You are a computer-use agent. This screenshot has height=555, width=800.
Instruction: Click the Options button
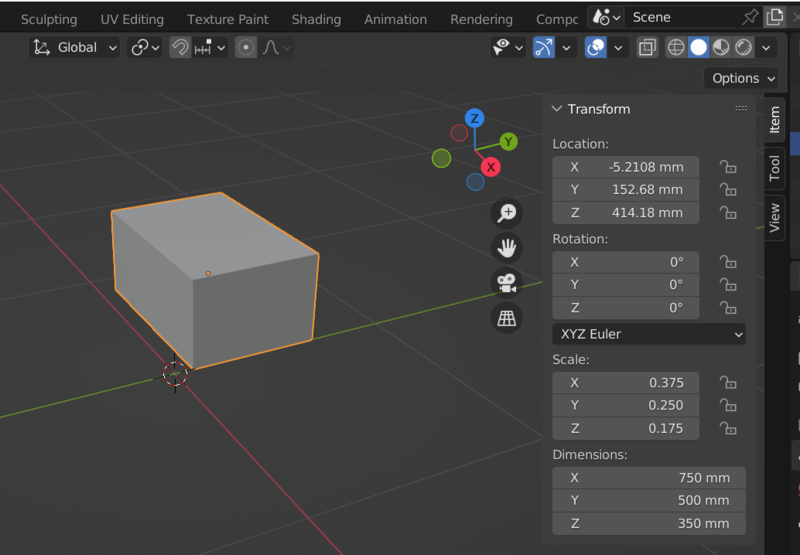coord(743,78)
